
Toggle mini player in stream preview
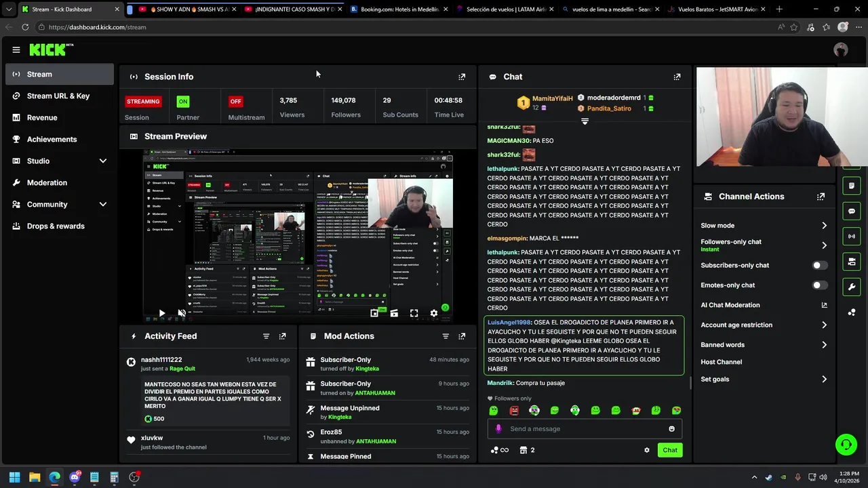[374, 313]
